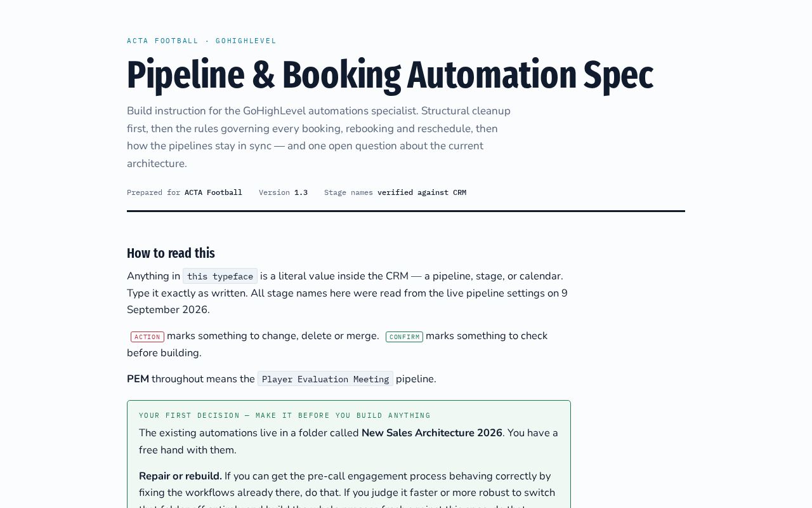The width and height of the screenshot is (812, 508).
Task: Click the 'Pipeline & Booking Automation Spec' title
Action: pos(390,75)
